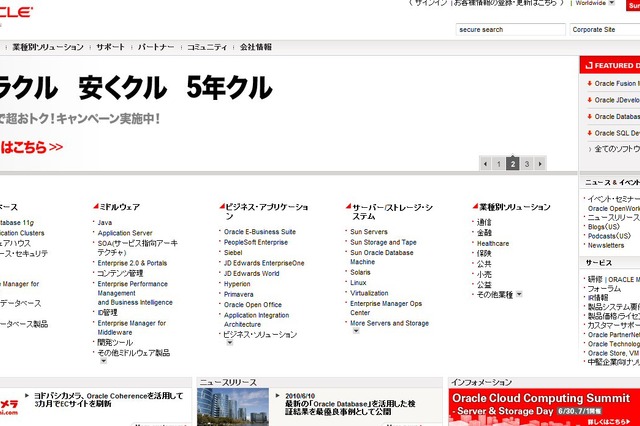This screenshot has width=640, height=426.
Task: Open ヨドバシカメラ Oracle Coherence article
Action: tap(108, 400)
